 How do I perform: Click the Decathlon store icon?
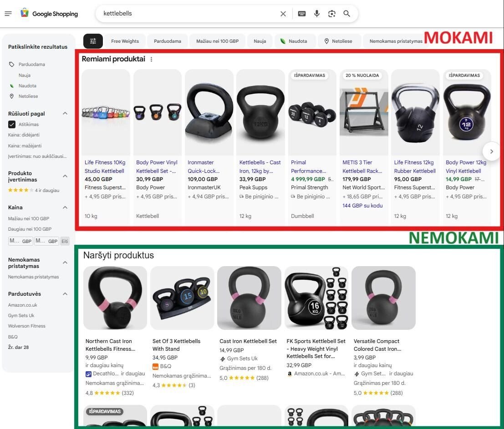tap(88, 374)
